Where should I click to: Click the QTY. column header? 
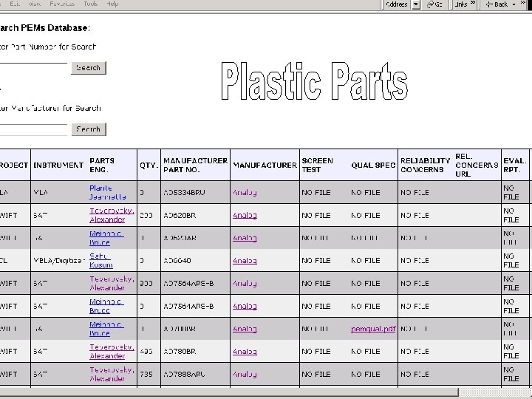(x=149, y=166)
